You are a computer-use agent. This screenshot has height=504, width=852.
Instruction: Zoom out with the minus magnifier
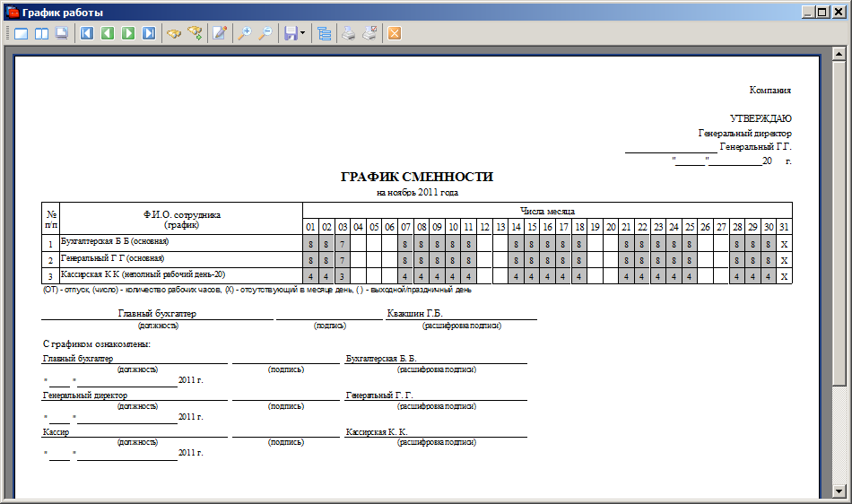point(265,34)
